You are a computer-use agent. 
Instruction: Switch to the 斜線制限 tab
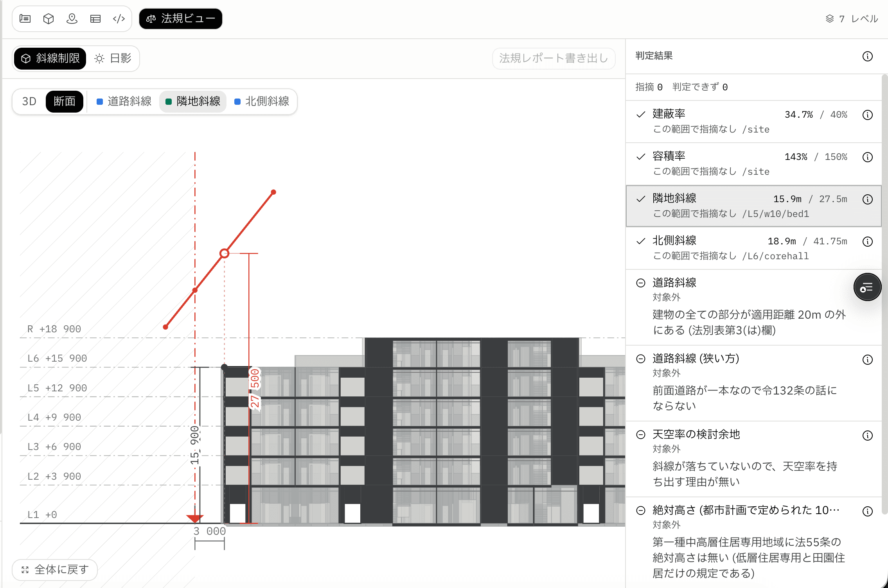(50, 59)
